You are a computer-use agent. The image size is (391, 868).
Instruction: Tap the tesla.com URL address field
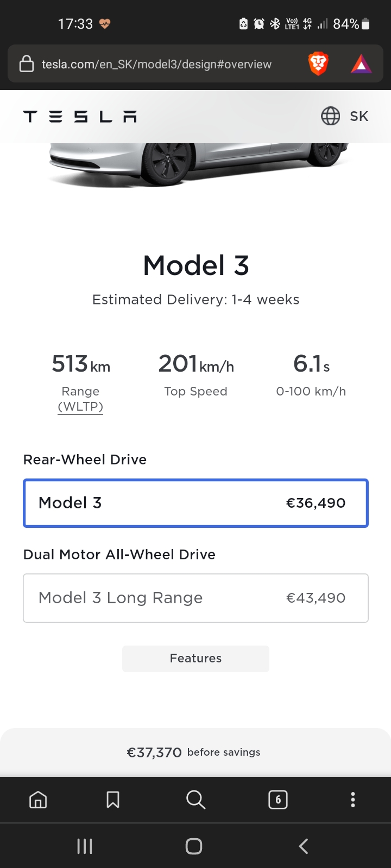[156, 64]
